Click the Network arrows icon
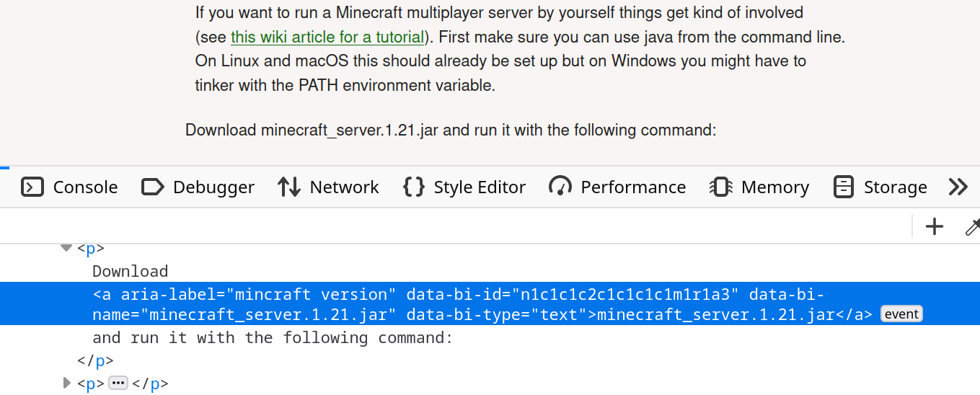980x395 pixels. 289,187
